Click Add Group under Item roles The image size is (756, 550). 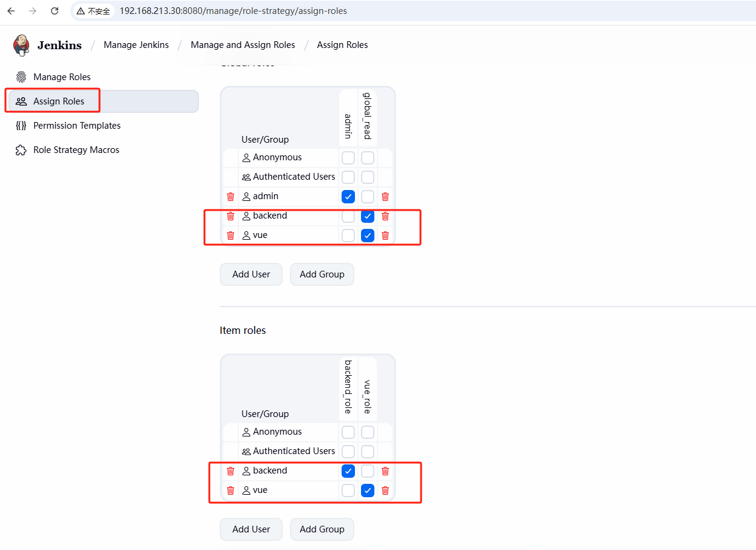coord(322,529)
